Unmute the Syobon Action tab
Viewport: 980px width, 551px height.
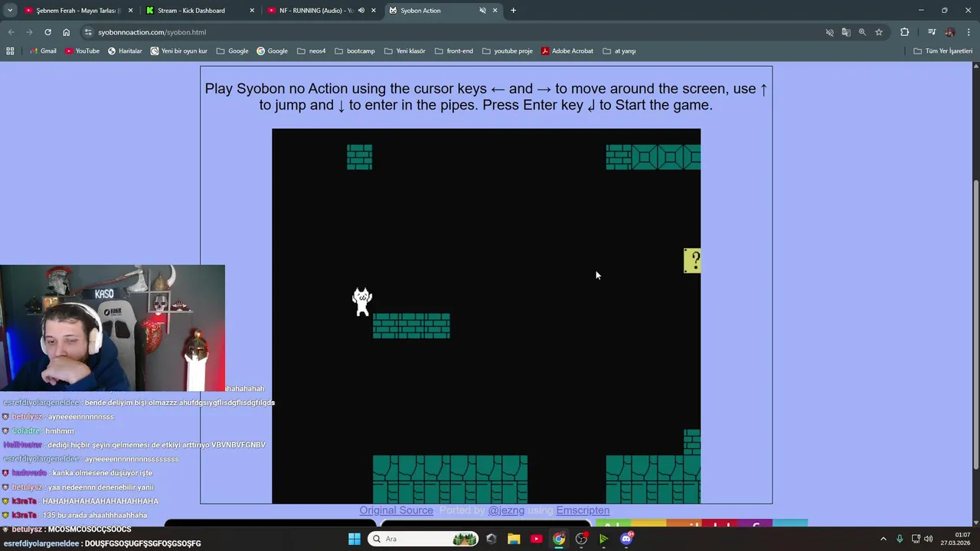pos(482,11)
